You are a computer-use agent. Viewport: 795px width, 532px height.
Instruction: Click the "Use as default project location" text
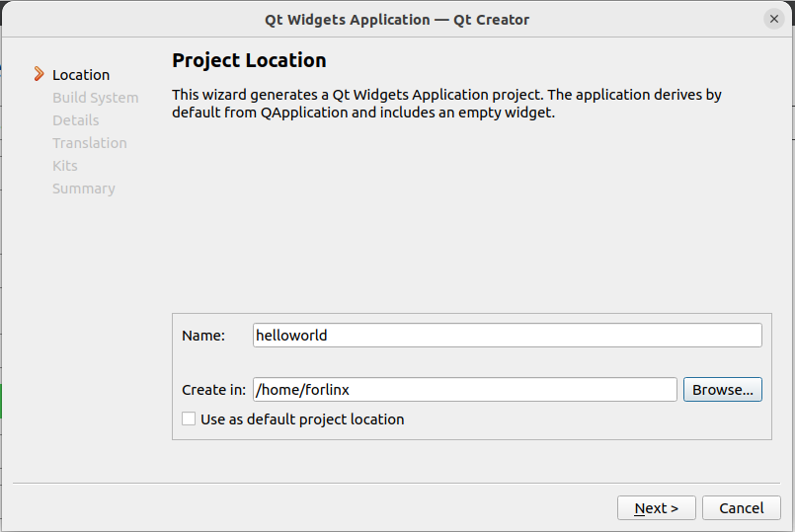tap(302, 418)
